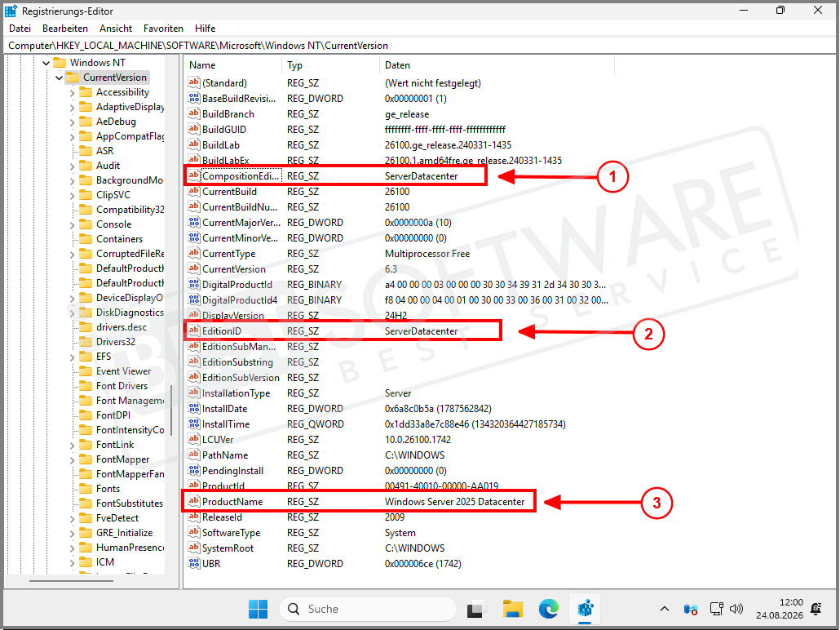
Task: Open the Bearbeiten menu
Action: click(64, 29)
